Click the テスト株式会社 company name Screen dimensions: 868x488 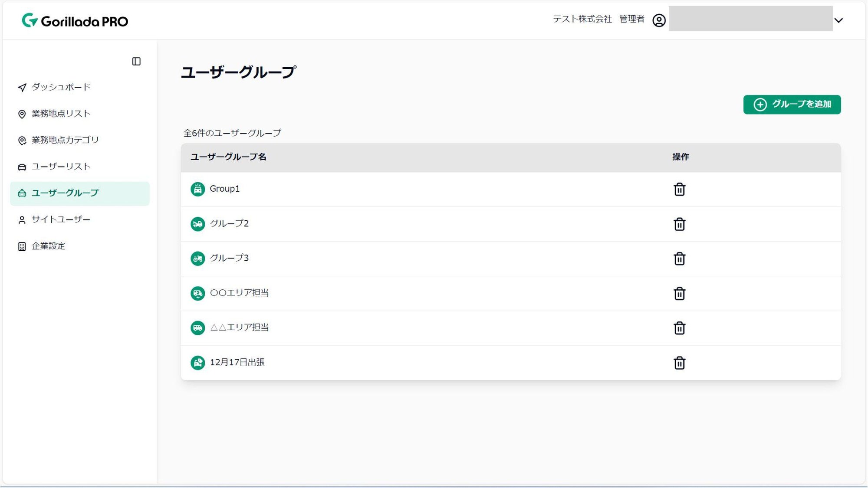[x=582, y=19]
